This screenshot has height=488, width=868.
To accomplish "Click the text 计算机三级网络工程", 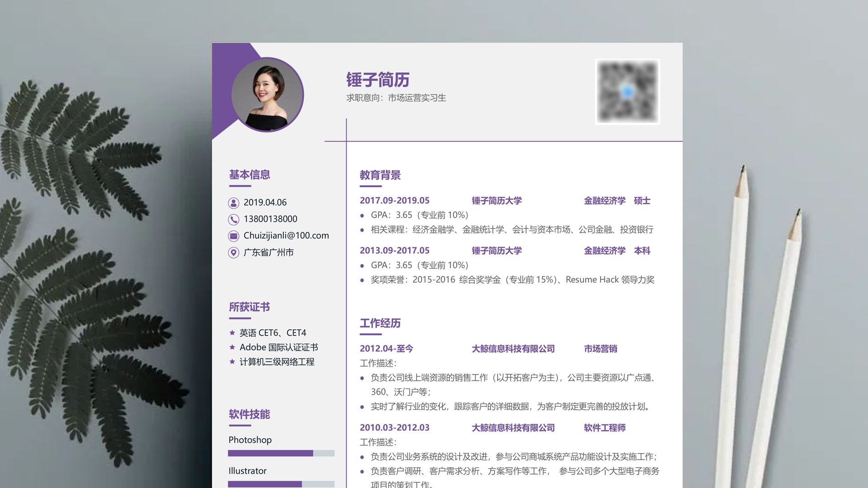I will pyautogui.click(x=277, y=361).
